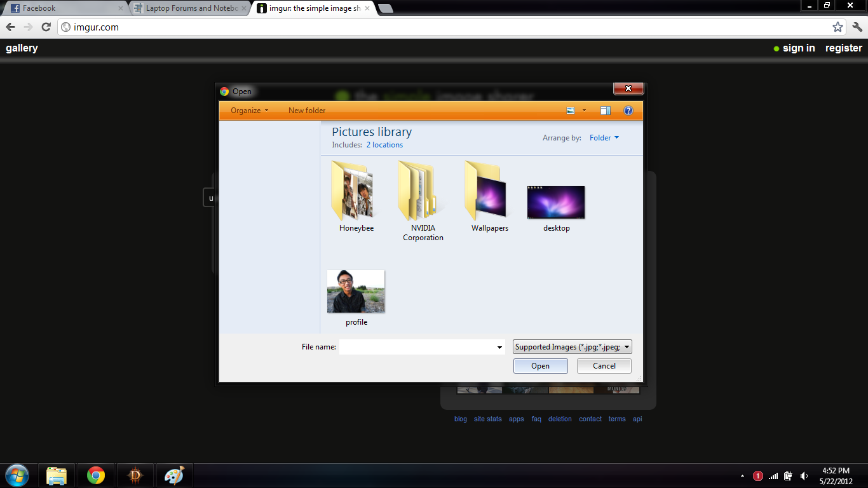
Task: Open the site stats footer link
Action: (x=488, y=419)
